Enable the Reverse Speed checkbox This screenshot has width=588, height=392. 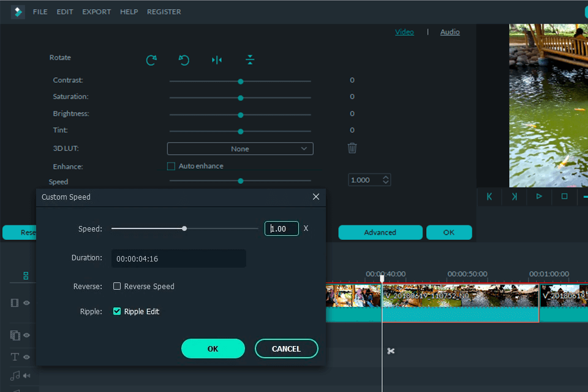point(117,286)
